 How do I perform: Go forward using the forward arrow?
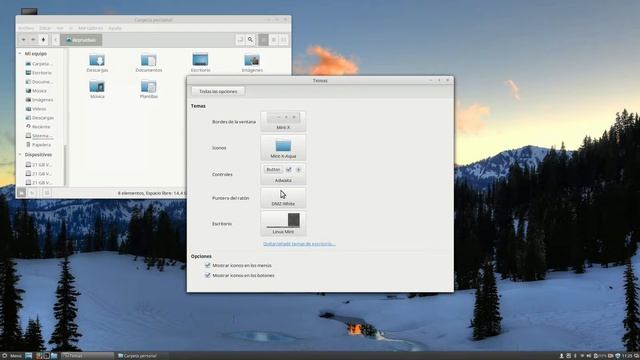click(x=33, y=40)
